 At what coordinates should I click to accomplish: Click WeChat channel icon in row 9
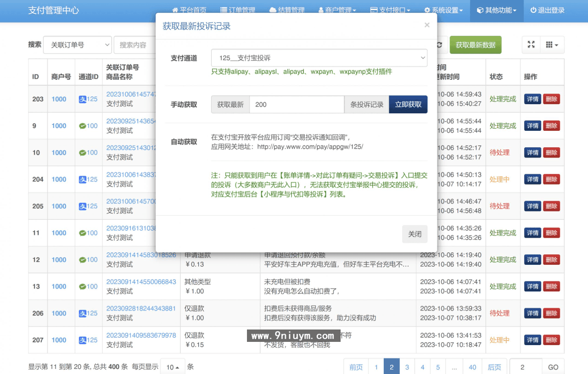[x=83, y=126]
